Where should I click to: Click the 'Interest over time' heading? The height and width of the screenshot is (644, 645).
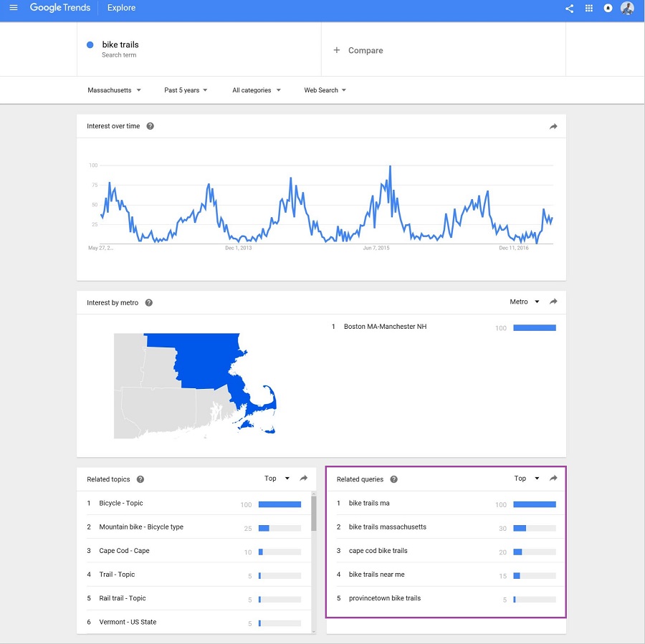[x=113, y=126]
